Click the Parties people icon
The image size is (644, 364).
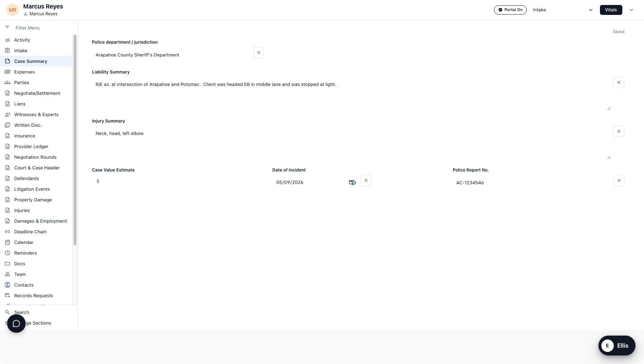(7, 83)
